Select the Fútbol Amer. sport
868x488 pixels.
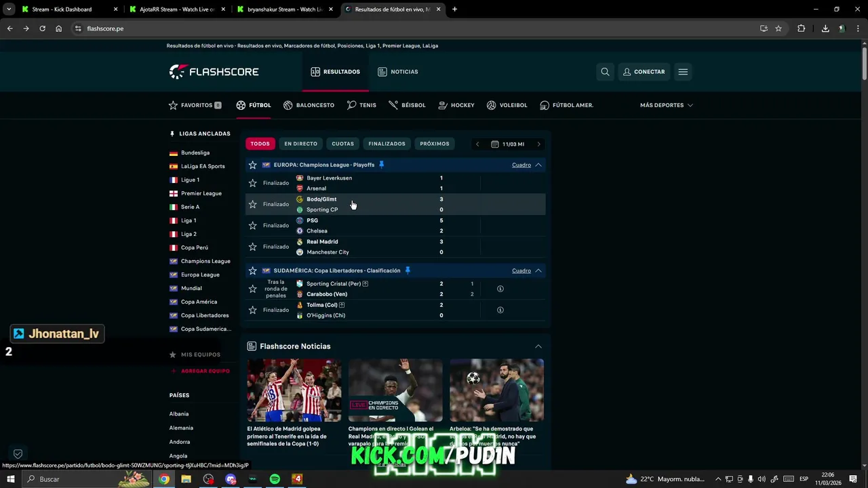tap(567, 105)
